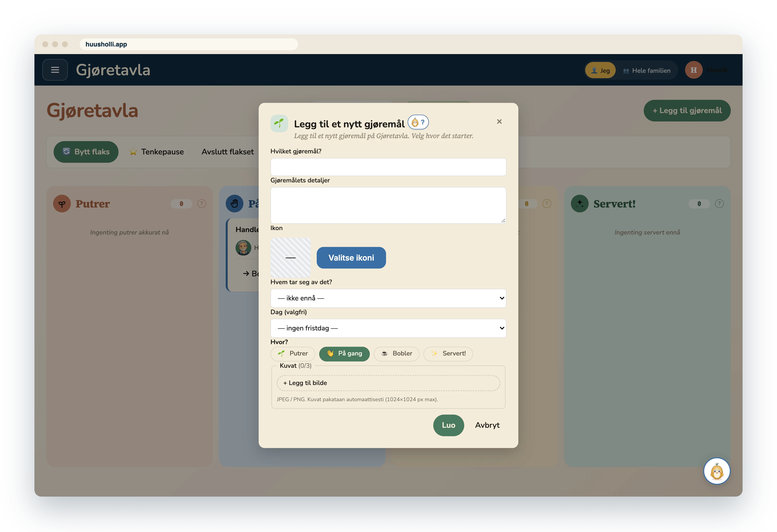The height and width of the screenshot is (532, 777).
Task: Click the Putrer column count badge
Action: click(181, 204)
